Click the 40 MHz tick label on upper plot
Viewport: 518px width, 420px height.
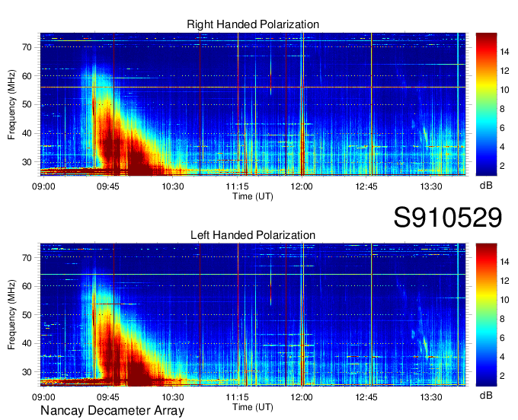(x=27, y=134)
